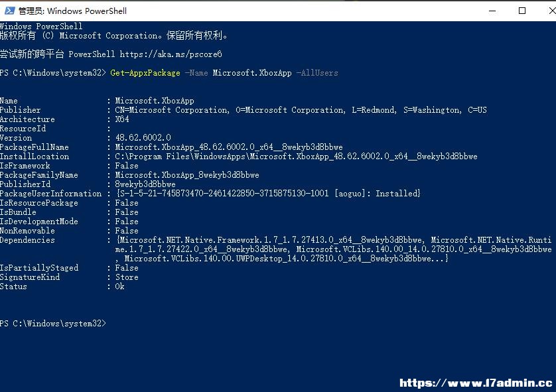Click the window title text 'Windows PowerShell'
The image size is (556, 392).
coord(87,11)
